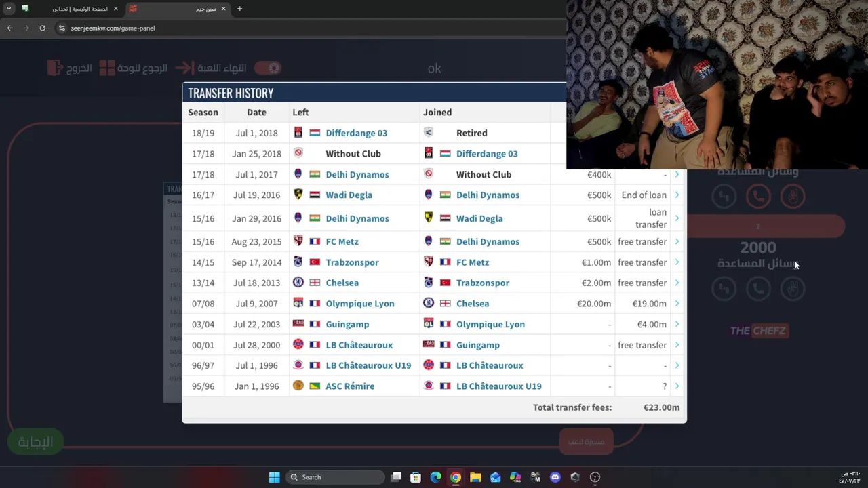The image size is (868, 488).
Task: Click the الخروج exit button
Action: coord(70,68)
